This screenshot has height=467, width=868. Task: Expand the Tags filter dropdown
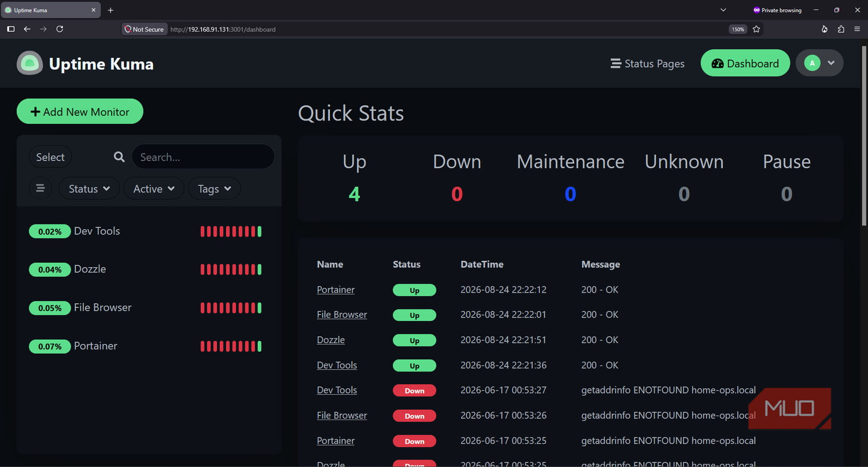click(x=215, y=189)
